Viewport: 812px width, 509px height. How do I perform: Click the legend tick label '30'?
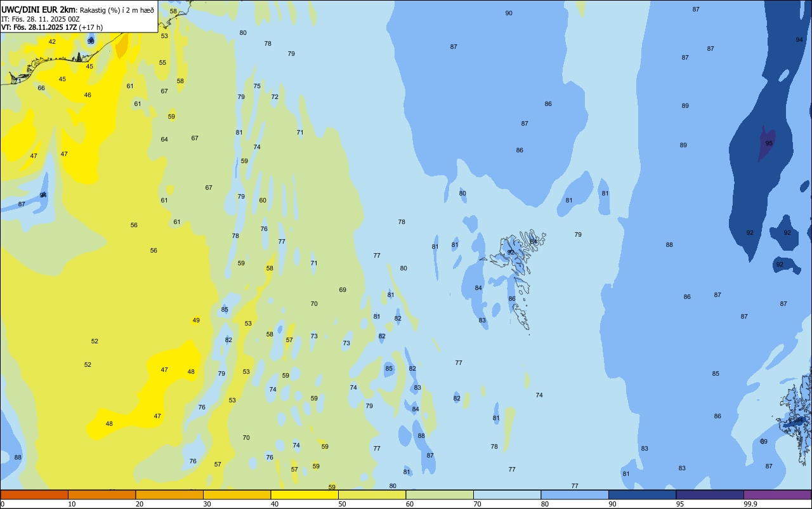pyautogui.click(x=207, y=504)
